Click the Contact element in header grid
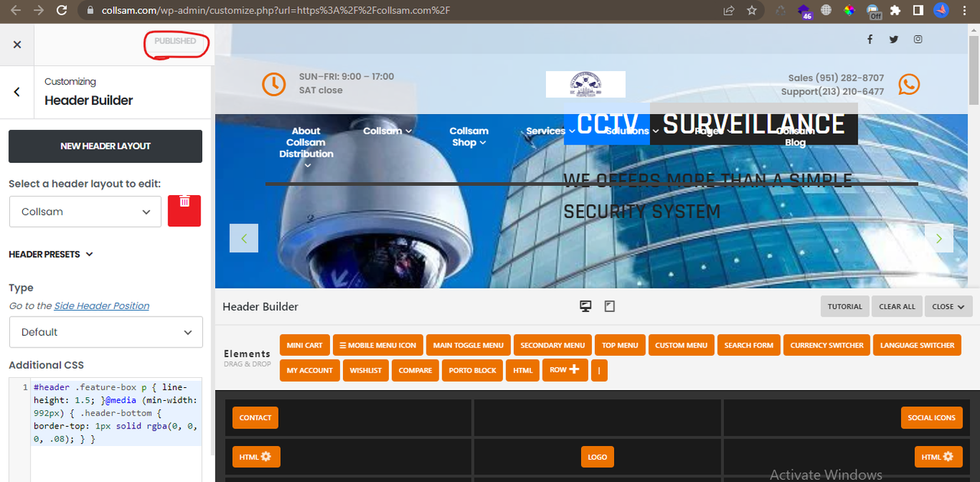 256,418
